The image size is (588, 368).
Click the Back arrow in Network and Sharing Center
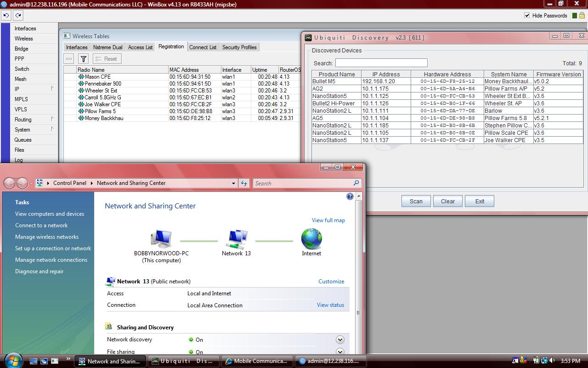(9, 183)
